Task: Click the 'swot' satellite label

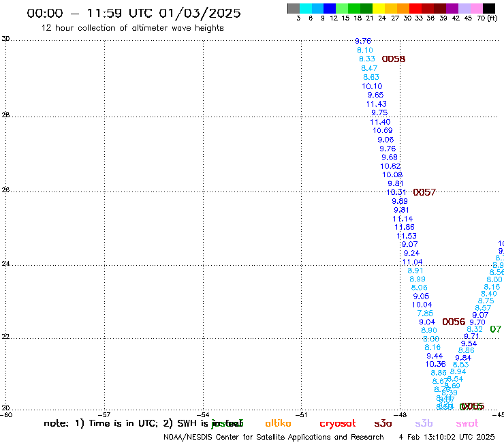Action: coord(467,424)
